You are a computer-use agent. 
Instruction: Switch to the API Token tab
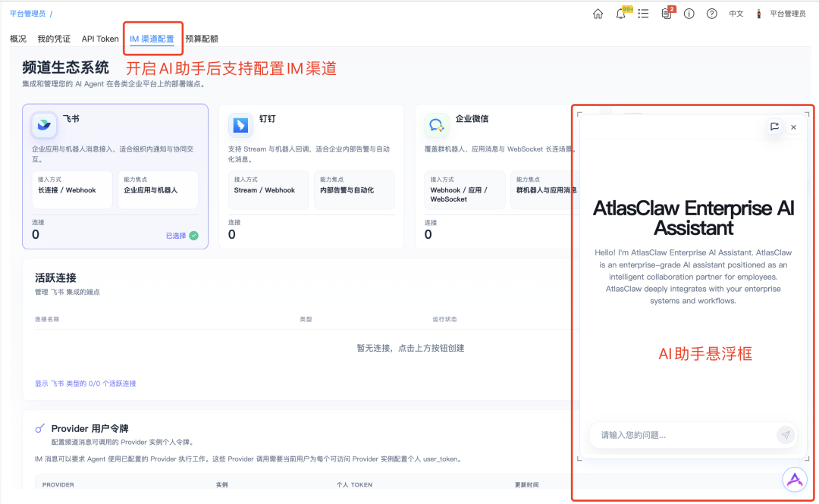pyautogui.click(x=100, y=39)
